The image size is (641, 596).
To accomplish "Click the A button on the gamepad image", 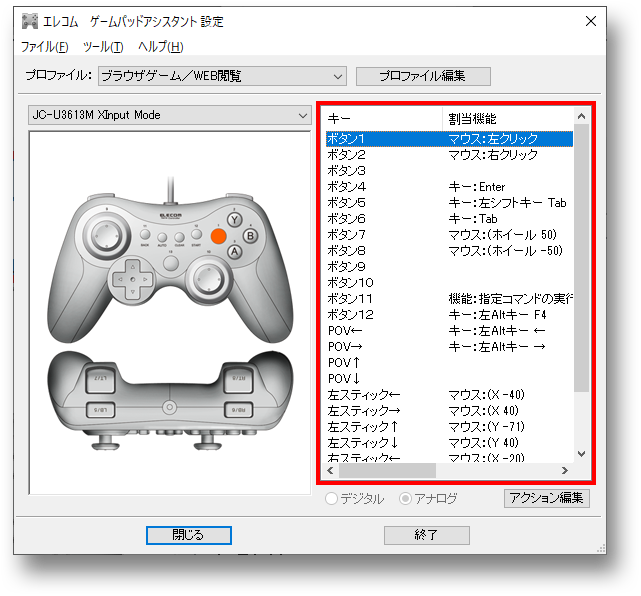I will (x=235, y=252).
